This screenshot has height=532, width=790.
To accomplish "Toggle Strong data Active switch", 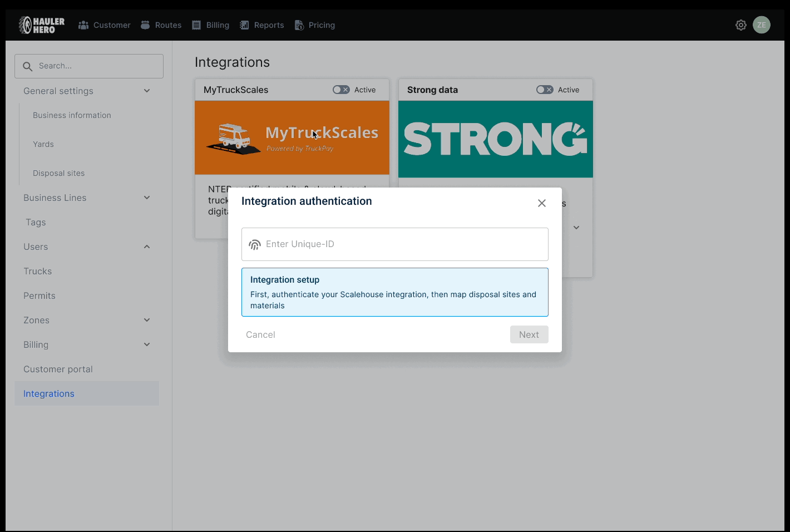I will pos(545,90).
